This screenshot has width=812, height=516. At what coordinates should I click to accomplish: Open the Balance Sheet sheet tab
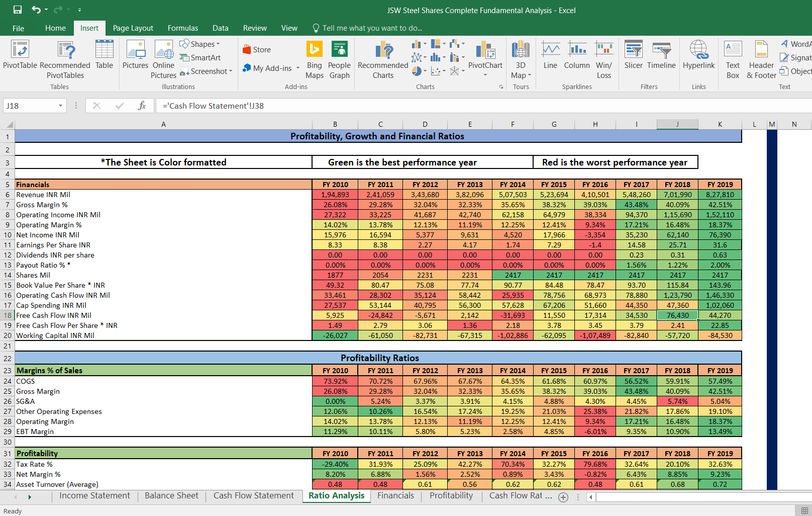click(171, 496)
